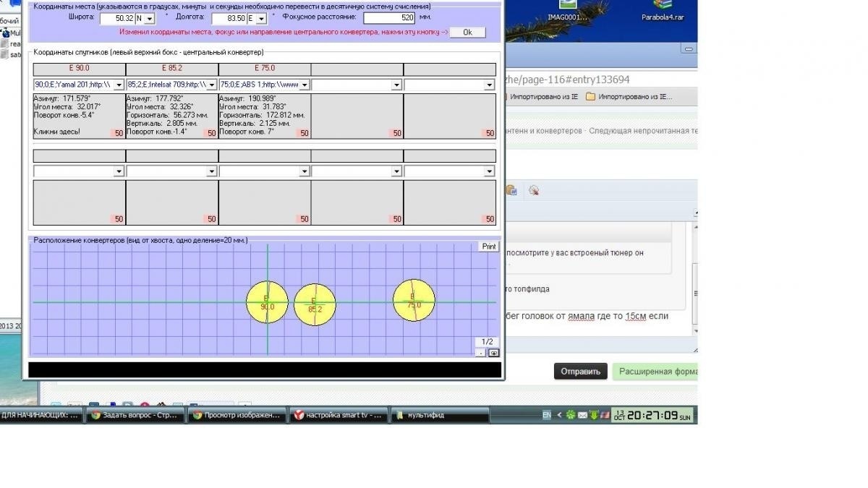
Task: Switch to 'настройка smart tv' taskbar item
Action: [338, 415]
